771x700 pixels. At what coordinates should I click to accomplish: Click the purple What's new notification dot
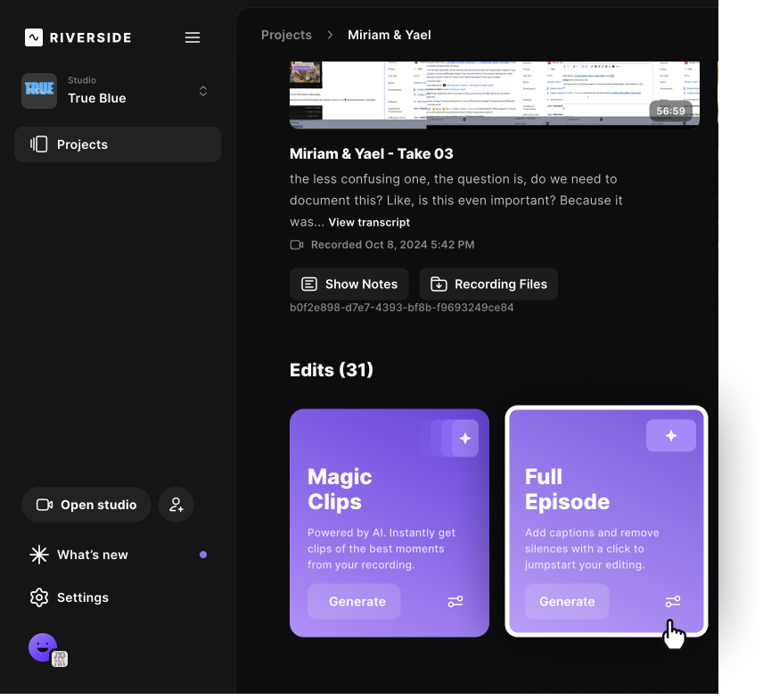pos(203,555)
